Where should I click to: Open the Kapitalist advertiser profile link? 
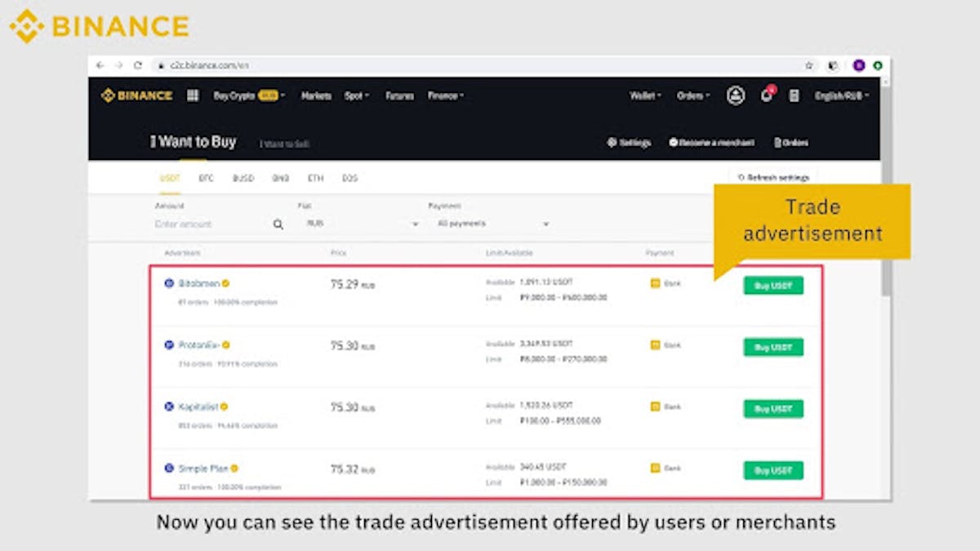tap(198, 407)
